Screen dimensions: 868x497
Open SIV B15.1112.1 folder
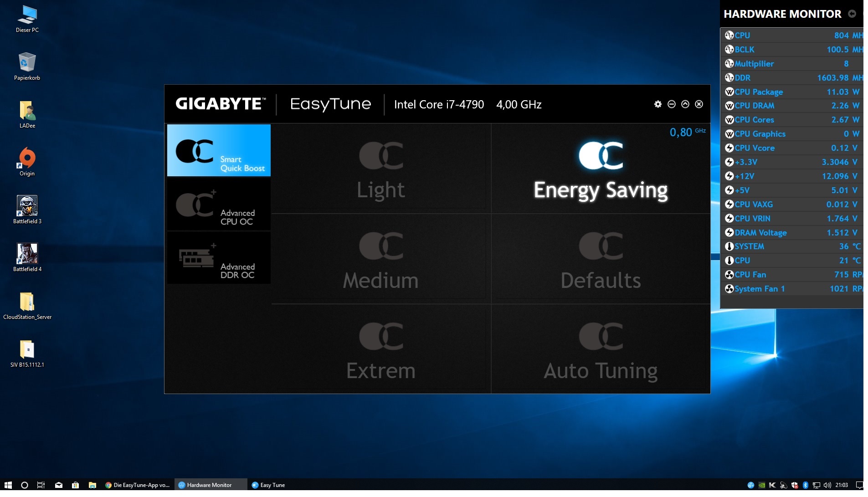27,354
